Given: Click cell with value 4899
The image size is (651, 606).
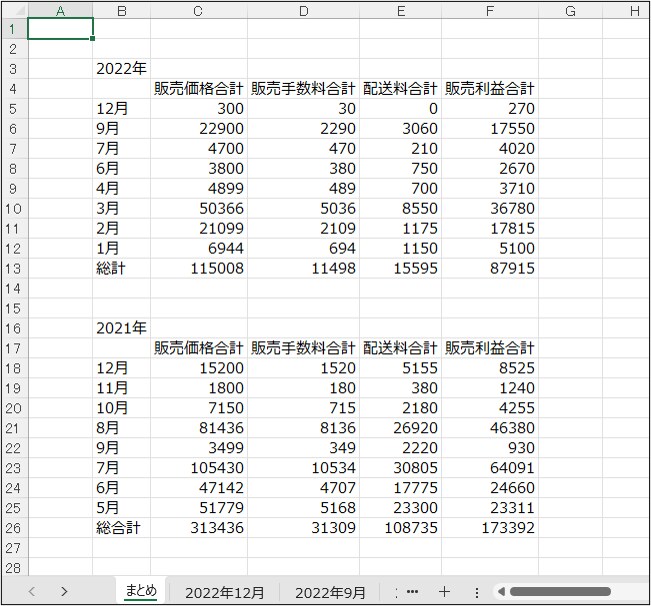Looking at the screenshot, I should click(x=198, y=188).
